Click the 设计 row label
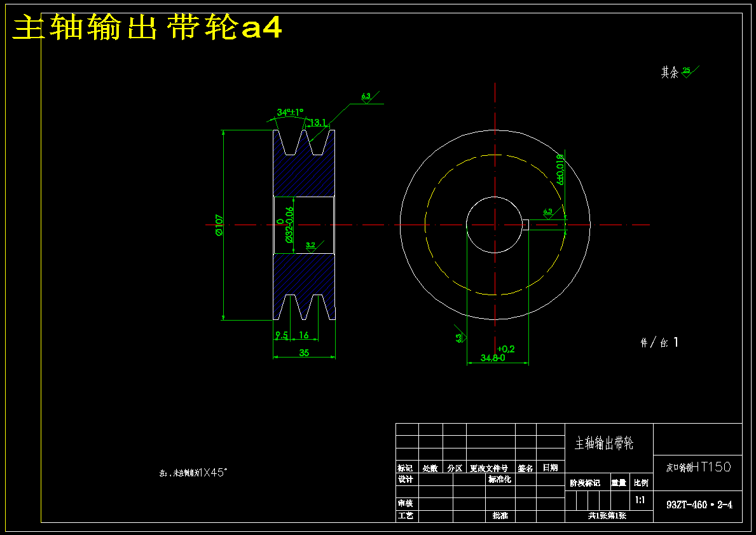This screenshot has width=756, height=535. pyautogui.click(x=406, y=479)
